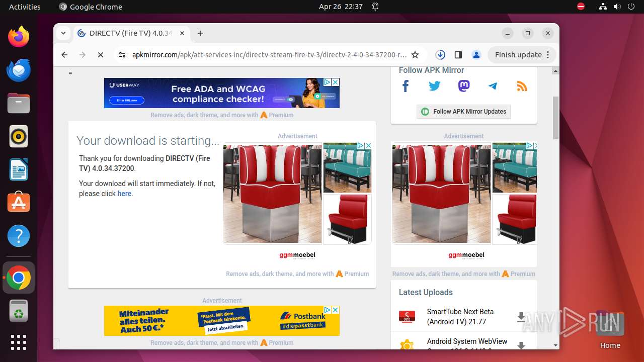Bookmark this page with star icon
The height and width of the screenshot is (362, 644).
[x=415, y=55]
